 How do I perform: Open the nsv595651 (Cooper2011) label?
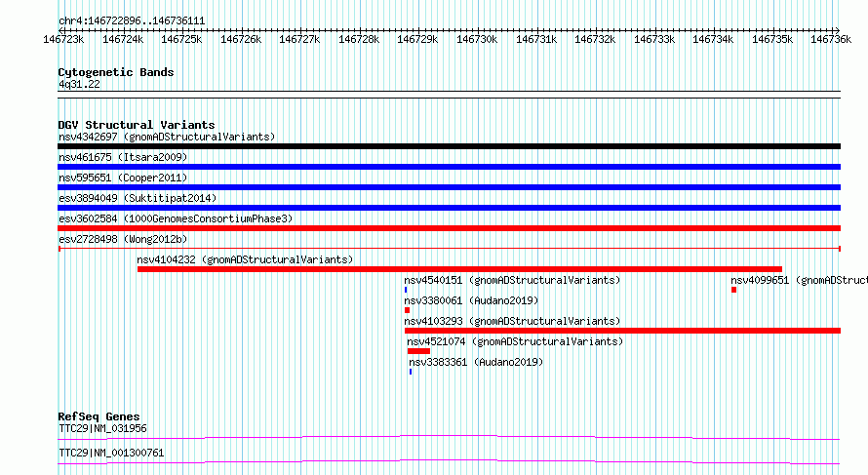pyautogui.click(x=123, y=178)
